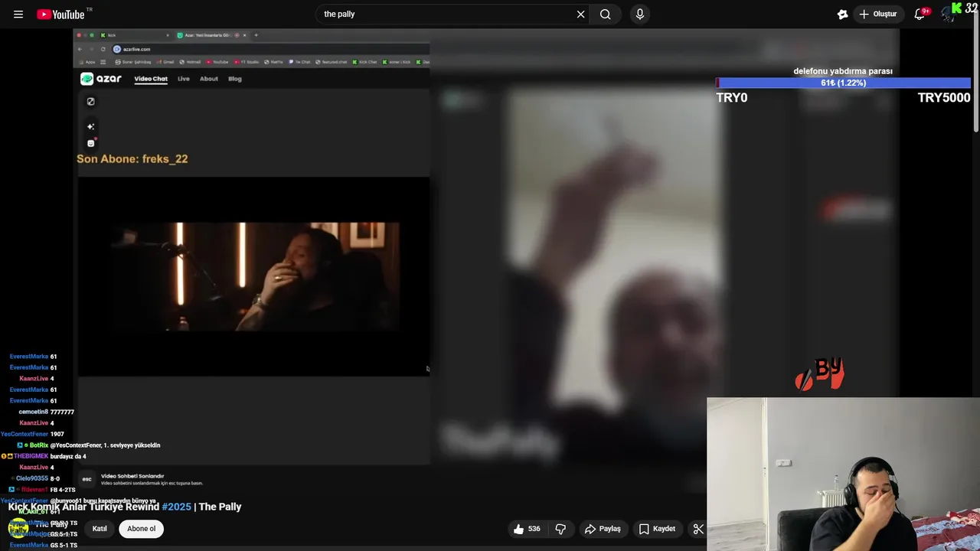The width and height of the screenshot is (980, 551).
Task: Open the Apps bookmark shortcut
Action: click(87, 62)
